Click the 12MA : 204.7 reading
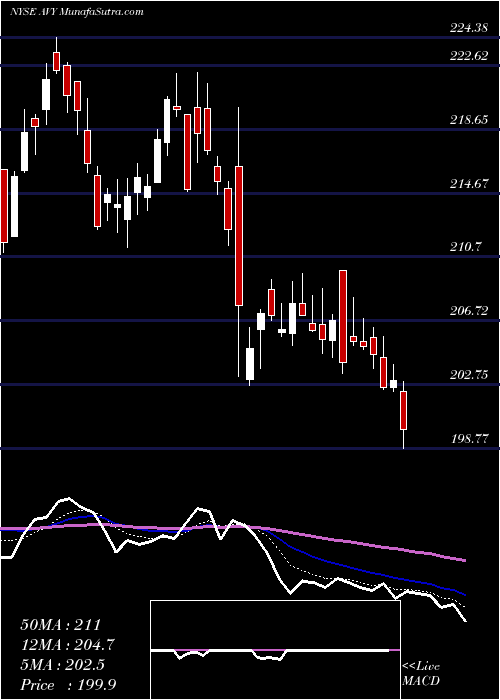 coord(67,645)
